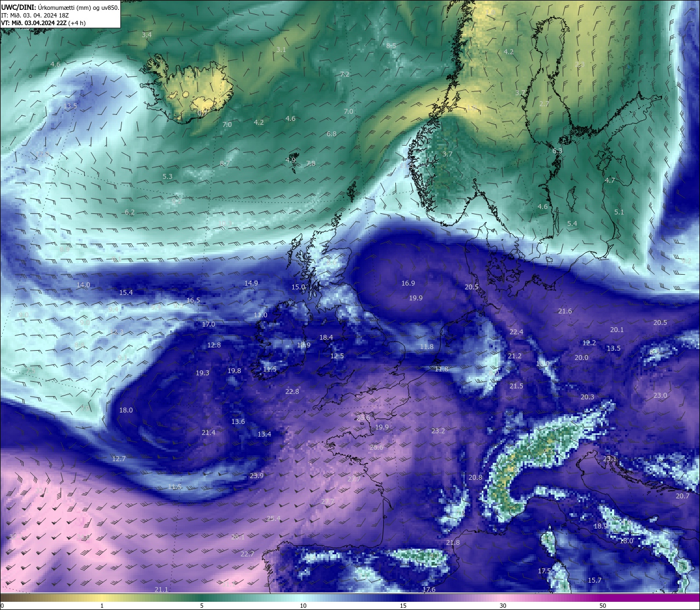Viewport: 700px width, 610px height.
Task: Click the IT initial time line reading 18Z
Action: point(34,15)
